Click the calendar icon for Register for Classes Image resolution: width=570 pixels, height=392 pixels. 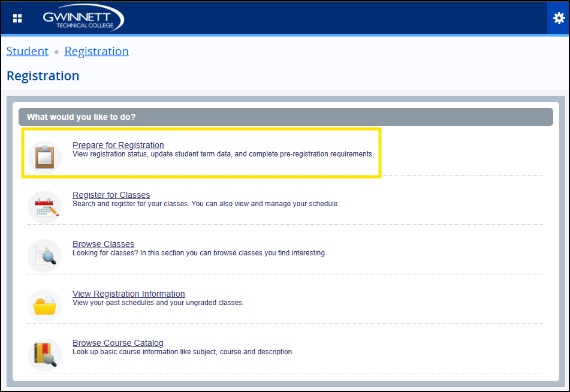[x=45, y=207]
